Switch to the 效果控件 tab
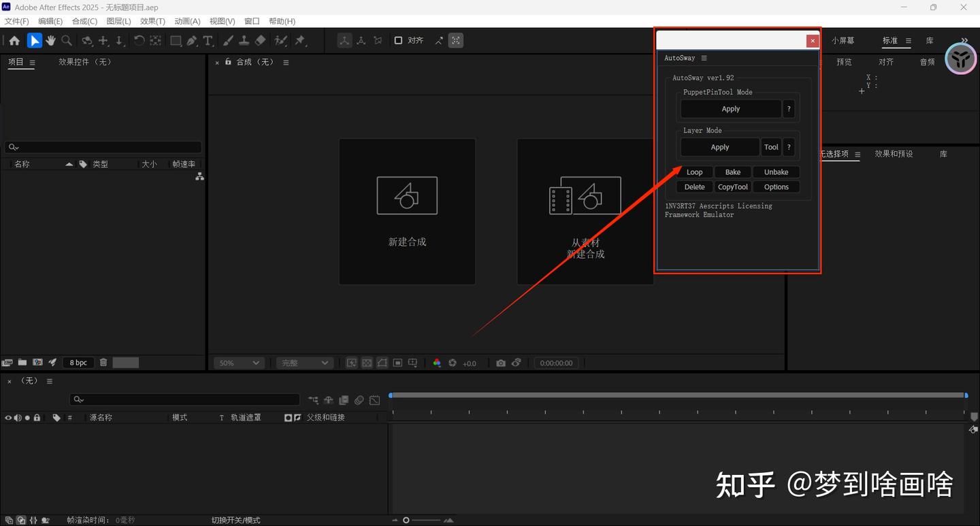Viewport: 980px width, 526px height. (84, 62)
